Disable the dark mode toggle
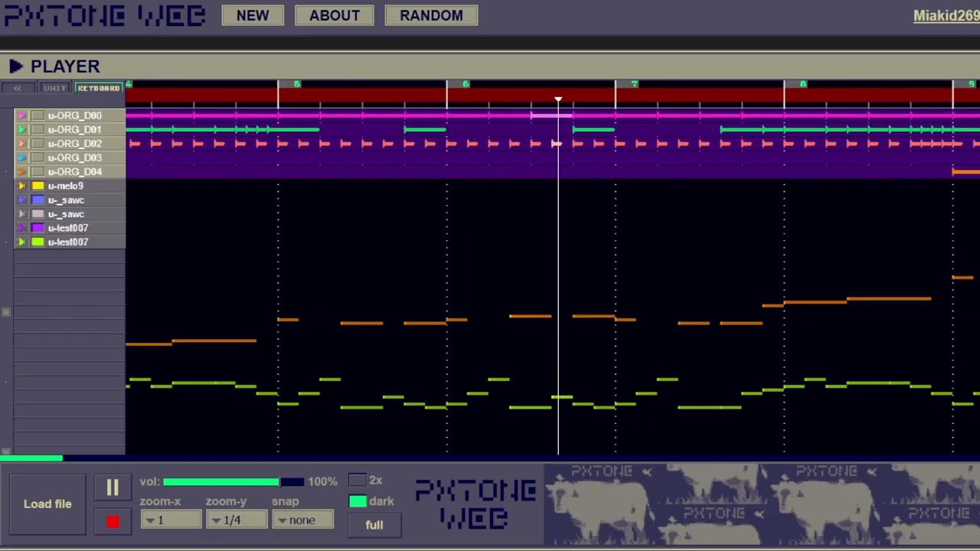Viewport: 980px width, 551px height. [x=358, y=501]
